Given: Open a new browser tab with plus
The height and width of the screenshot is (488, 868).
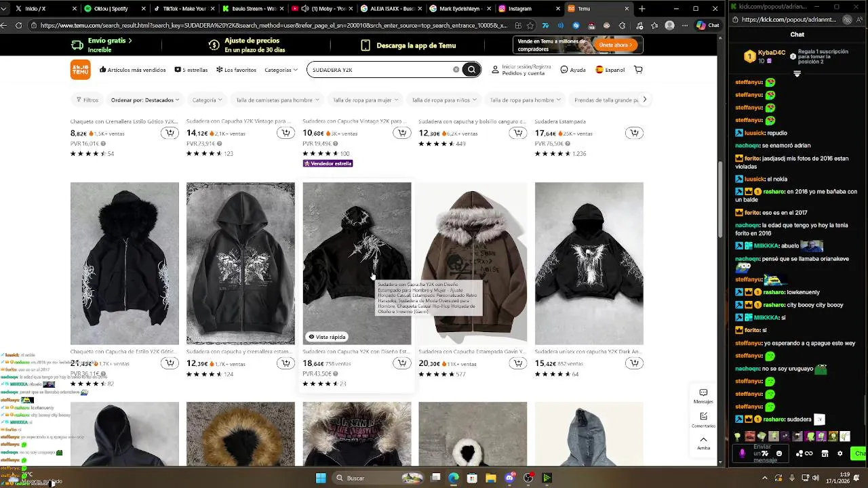Looking at the screenshot, I should tap(642, 9).
